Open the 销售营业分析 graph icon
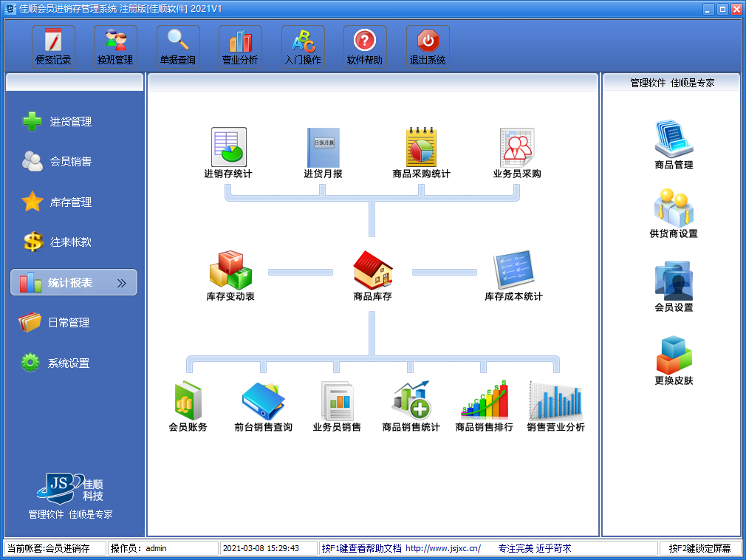 pos(555,407)
